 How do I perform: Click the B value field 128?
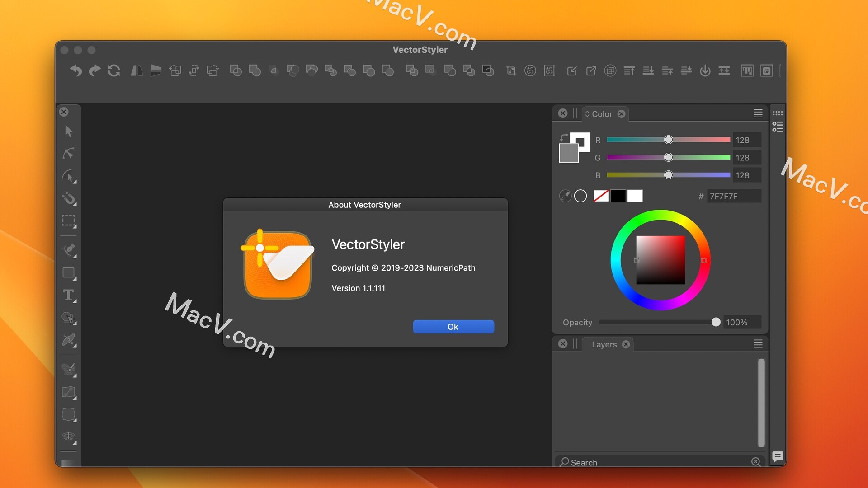point(747,175)
